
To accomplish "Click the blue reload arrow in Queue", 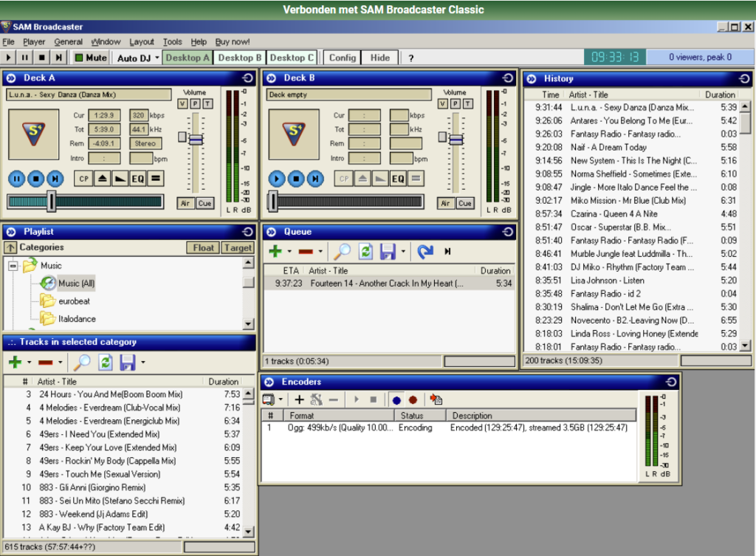I will pyautogui.click(x=425, y=251).
